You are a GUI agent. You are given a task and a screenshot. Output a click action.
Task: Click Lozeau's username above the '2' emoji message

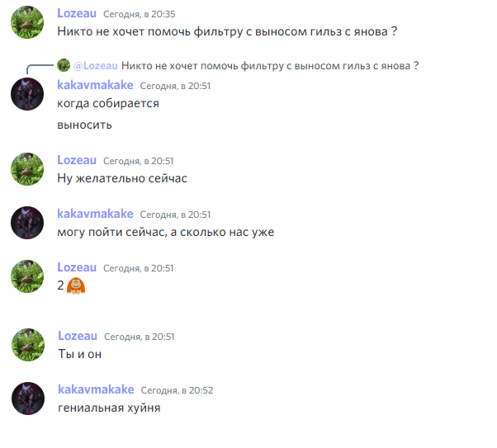click(77, 267)
